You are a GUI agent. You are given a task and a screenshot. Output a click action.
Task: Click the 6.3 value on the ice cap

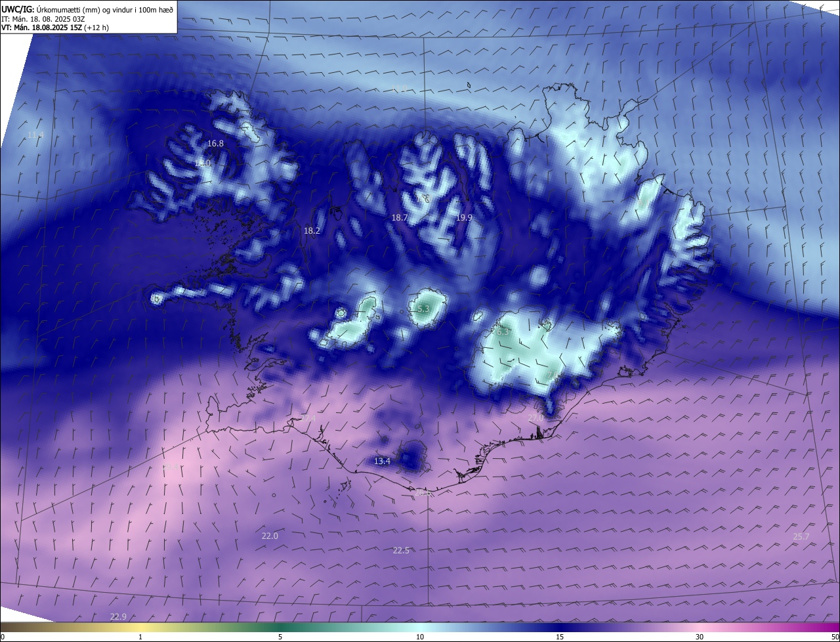click(x=503, y=332)
